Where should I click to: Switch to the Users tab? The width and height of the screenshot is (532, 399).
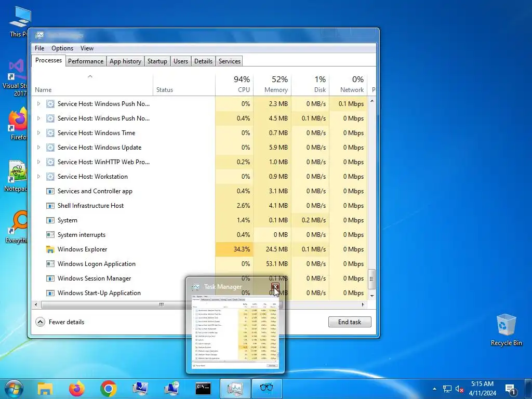coord(180,61)
